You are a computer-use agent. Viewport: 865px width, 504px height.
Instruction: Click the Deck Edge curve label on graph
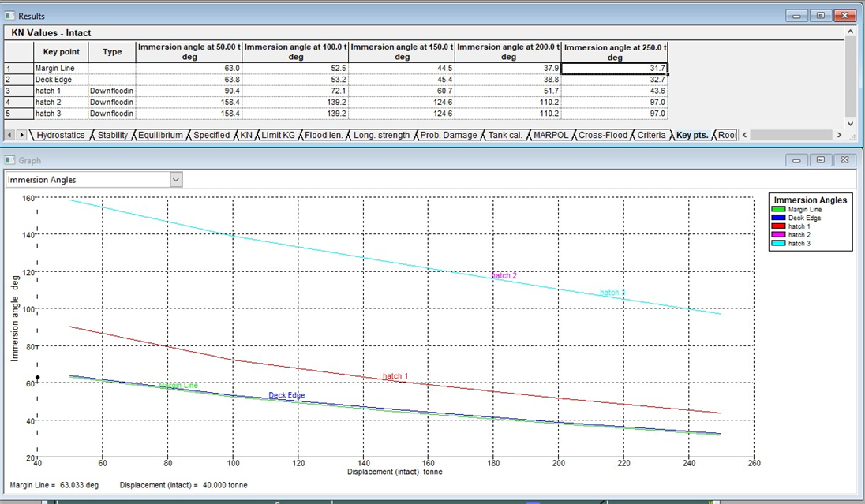point(286,395)
